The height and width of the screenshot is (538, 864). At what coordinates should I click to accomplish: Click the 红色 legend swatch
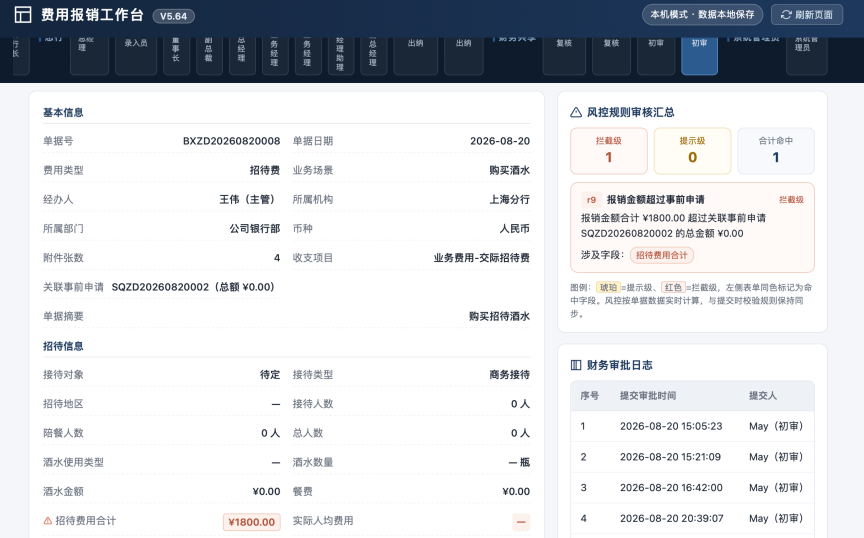tap(673, 287)
